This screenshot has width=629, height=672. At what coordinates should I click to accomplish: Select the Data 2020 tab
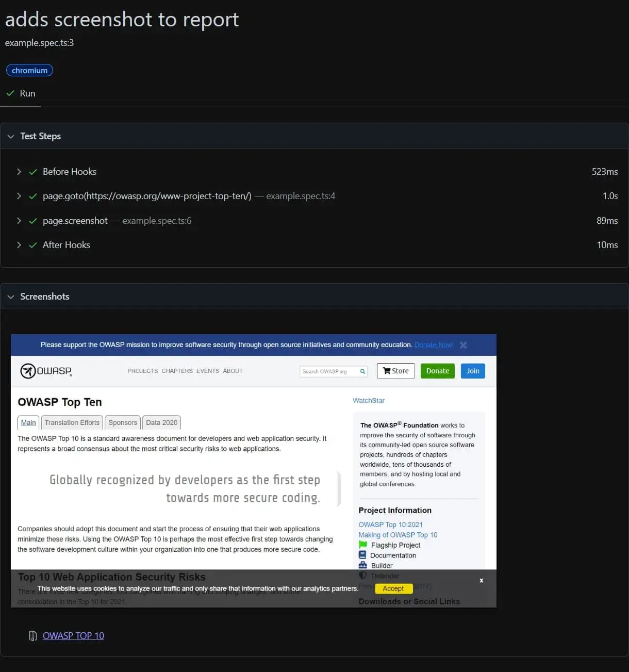[161, 422]
